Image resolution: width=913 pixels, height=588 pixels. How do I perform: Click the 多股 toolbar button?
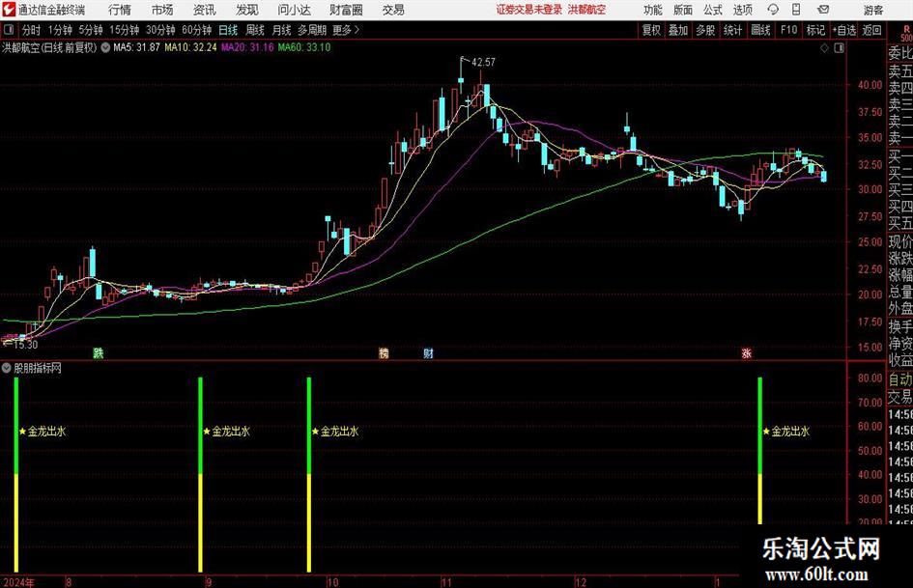pyautogui.click(x=705, y=30)
